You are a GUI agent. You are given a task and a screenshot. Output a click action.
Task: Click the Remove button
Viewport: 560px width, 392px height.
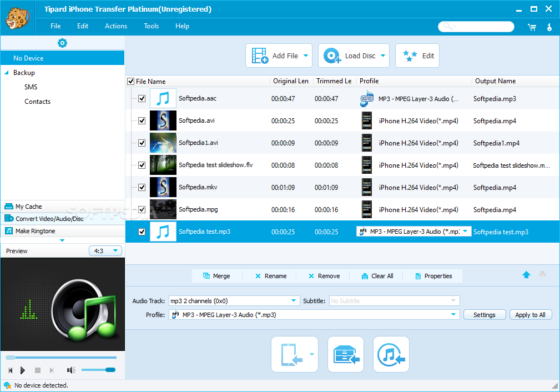pos(324,276)
